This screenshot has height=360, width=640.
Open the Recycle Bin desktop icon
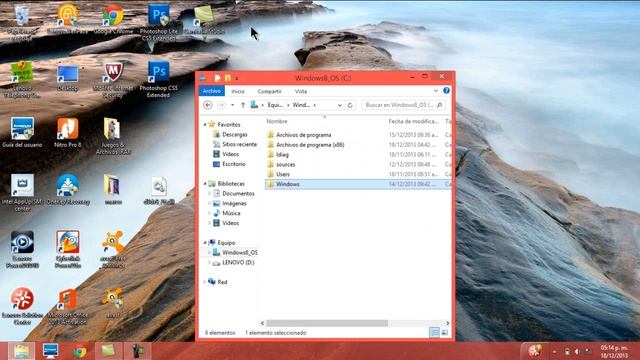pos(22,21)
